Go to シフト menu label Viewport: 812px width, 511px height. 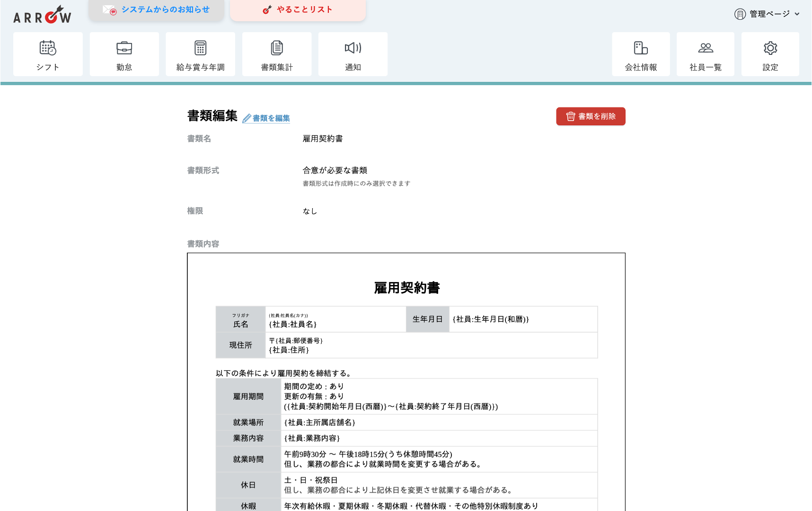coord(48,67)
